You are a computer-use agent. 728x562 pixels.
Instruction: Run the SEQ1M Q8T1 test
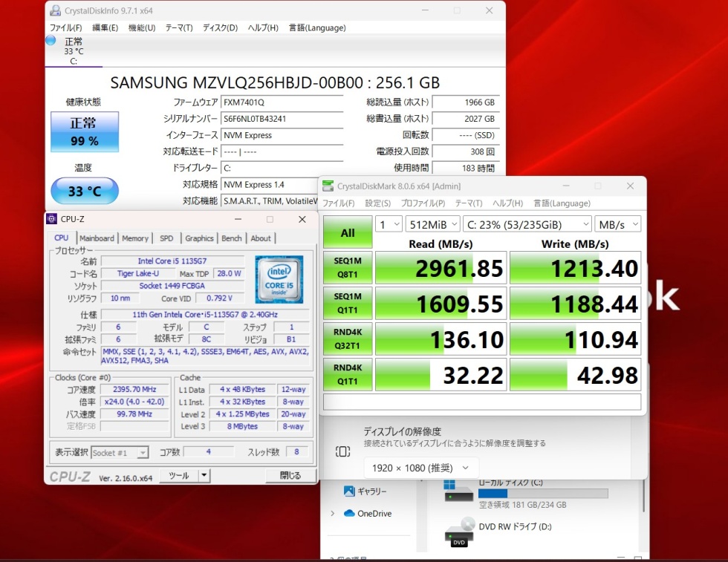347,268
